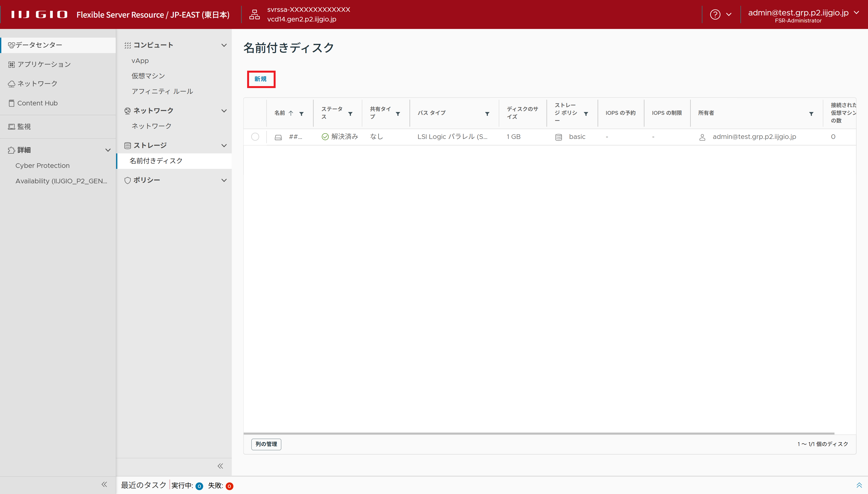Collapse the secondary navigation panel with double chevron
The image size is (868, 494).
click(220, 466)
